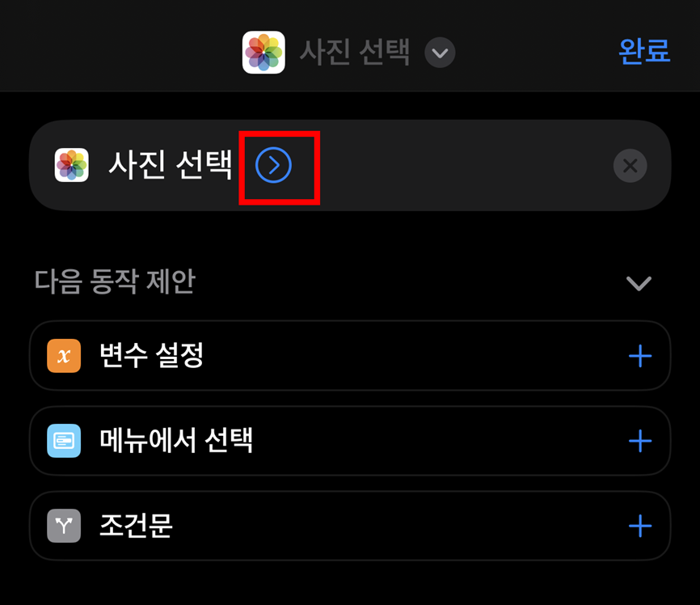Expand 사진 선택 action options arrow
This screenshot has width=700, height=605.
click(274, 165)
